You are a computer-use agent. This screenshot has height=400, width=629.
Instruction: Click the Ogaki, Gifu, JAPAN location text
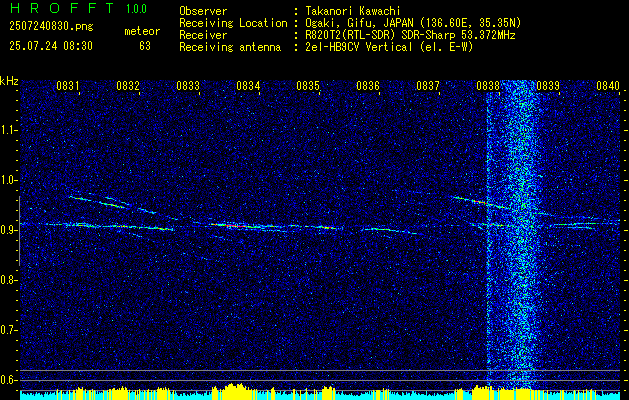point(413,23)
